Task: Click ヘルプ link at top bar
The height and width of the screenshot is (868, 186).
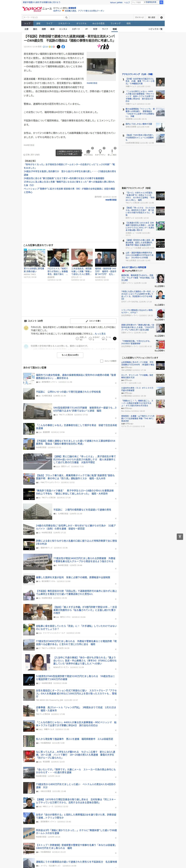Action: (127, 2)
